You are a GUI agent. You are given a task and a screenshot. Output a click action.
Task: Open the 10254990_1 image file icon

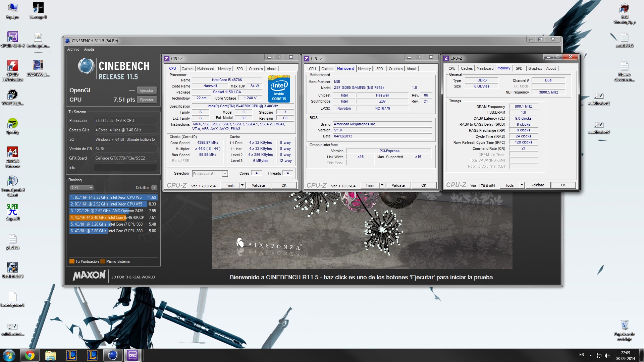(x=38, y=68)
